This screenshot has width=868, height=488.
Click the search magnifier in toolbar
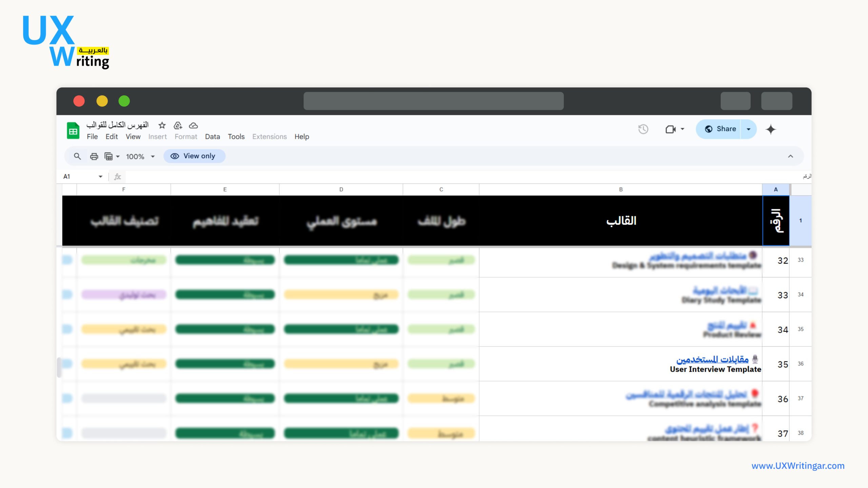tap(77, 156)
